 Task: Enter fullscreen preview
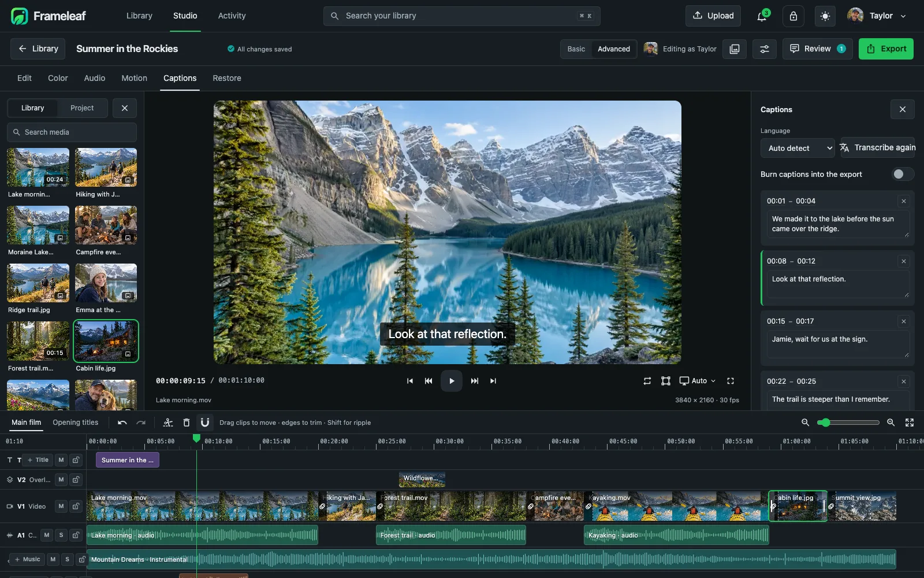pyautogui.click(x=731, y=381)
